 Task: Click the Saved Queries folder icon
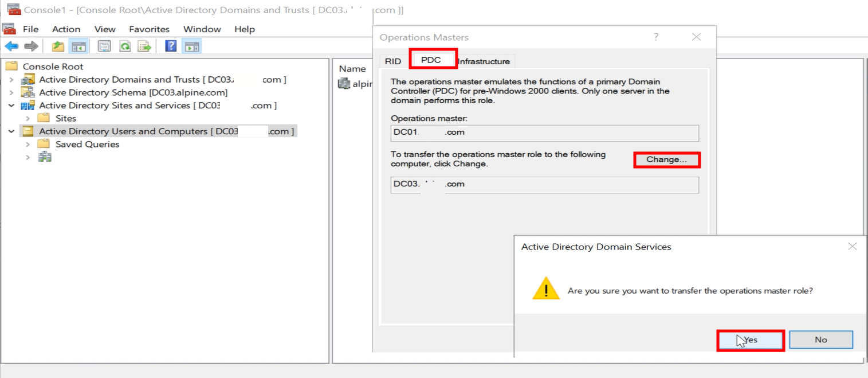(x=44, y=144)
